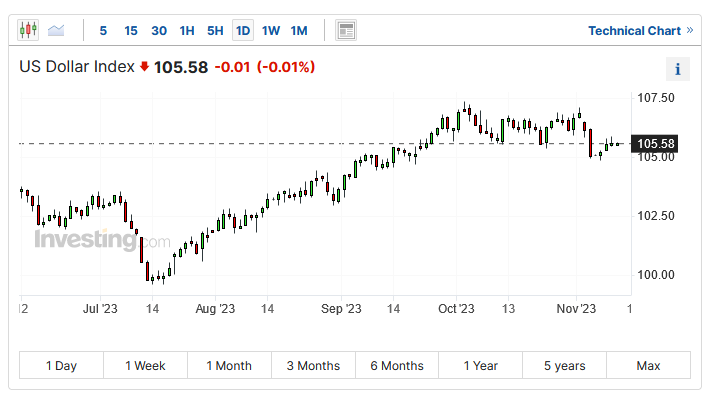The width and height of the screenshot is (710, 401).
Task: Open the chart info icon
Action: [x=678, y=69]
